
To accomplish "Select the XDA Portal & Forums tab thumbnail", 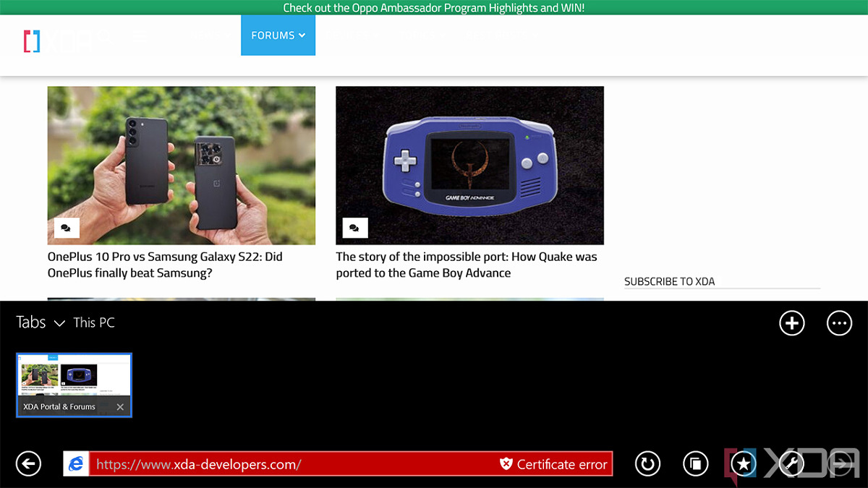I will 74,376.
